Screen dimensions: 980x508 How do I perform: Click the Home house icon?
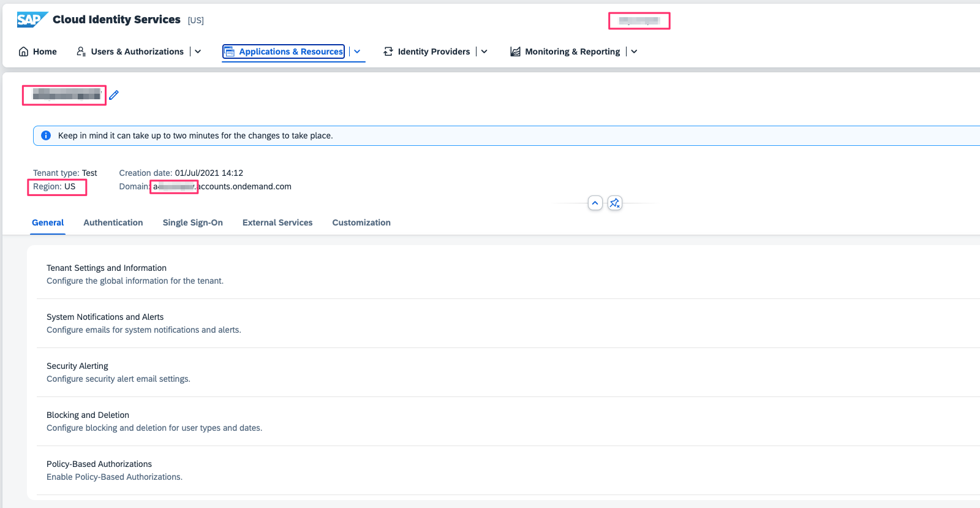[x=24, y=51]
